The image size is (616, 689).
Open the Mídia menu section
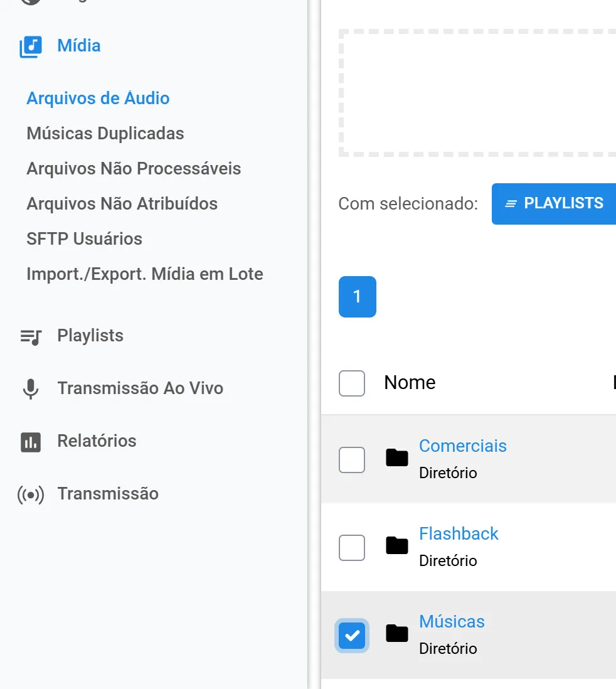coord(79,46)
